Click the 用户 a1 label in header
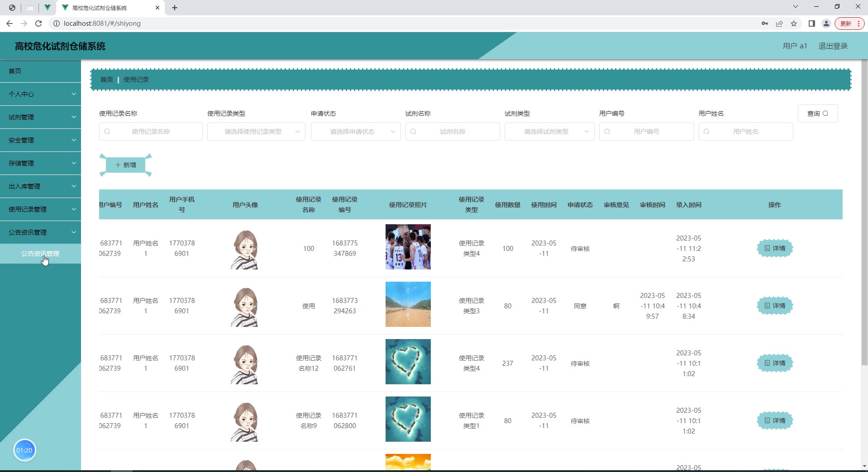Image resolution: width=868 pixels, height=472 pixels. pyautogui.click(x=795, y=46)
